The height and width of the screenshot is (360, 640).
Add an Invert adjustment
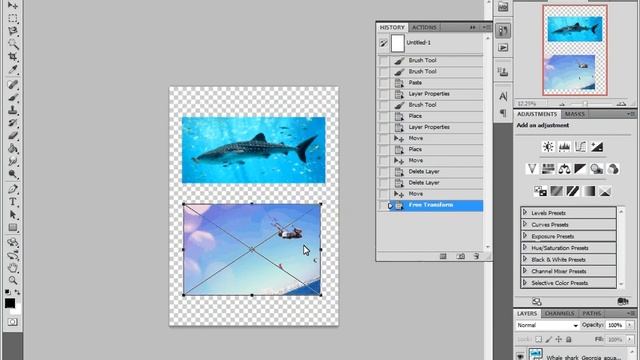click(x=540, y=191)
